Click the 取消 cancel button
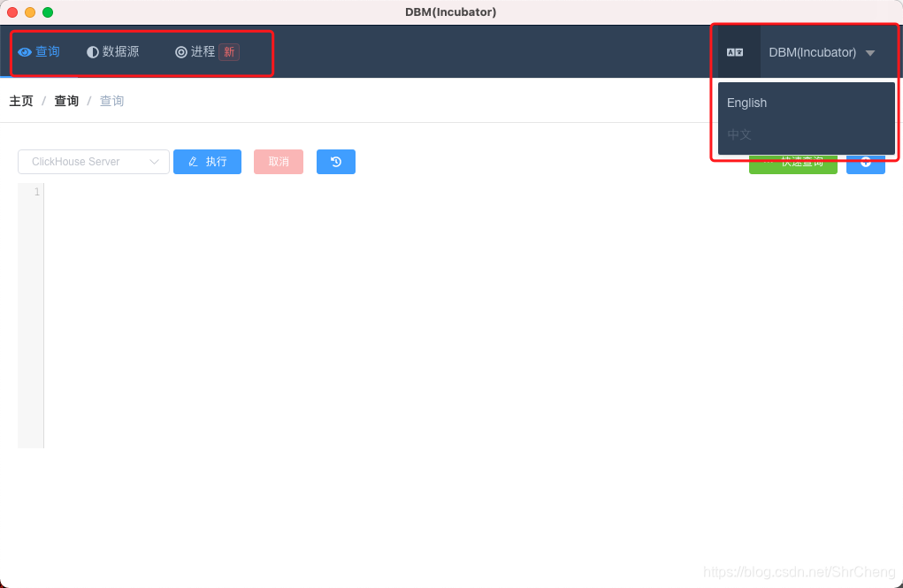The height and width of the screenshot is (588, 903). 279,162
